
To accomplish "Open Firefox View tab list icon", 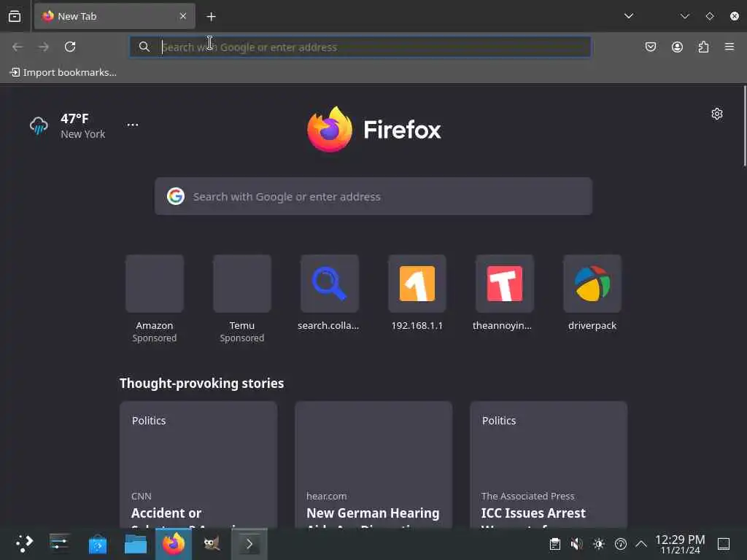I will coord(15,16).
